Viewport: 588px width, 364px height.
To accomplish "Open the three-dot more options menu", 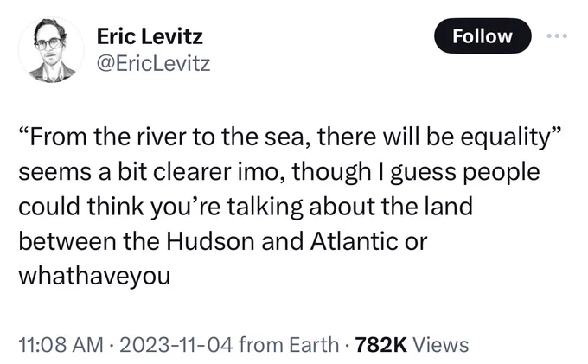I will pos(557,36).
